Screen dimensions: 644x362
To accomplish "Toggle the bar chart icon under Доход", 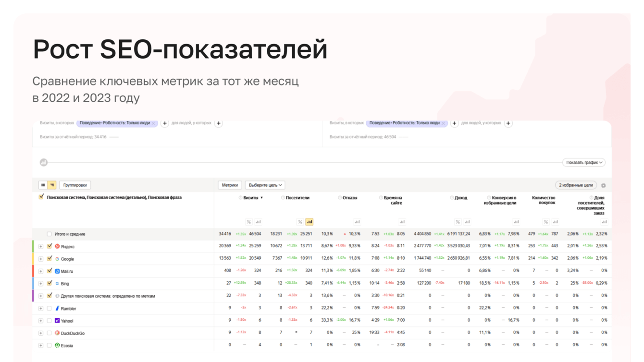I will coord(467,222).
